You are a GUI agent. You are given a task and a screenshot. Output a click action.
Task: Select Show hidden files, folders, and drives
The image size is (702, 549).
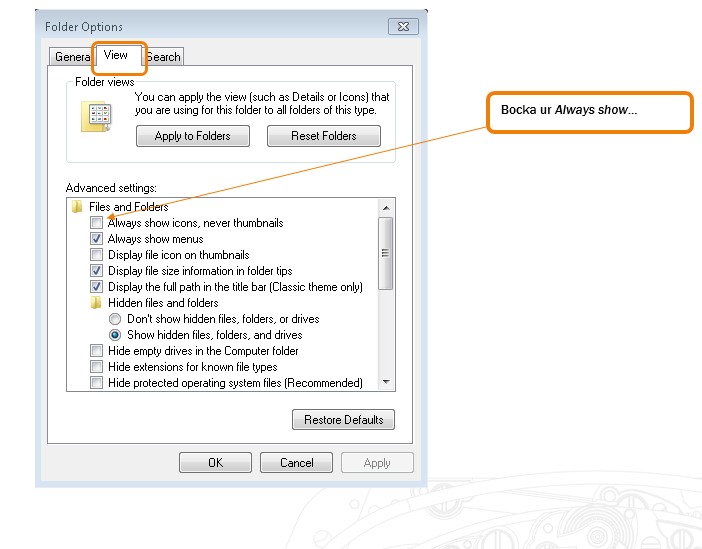(x=115, y=335)
